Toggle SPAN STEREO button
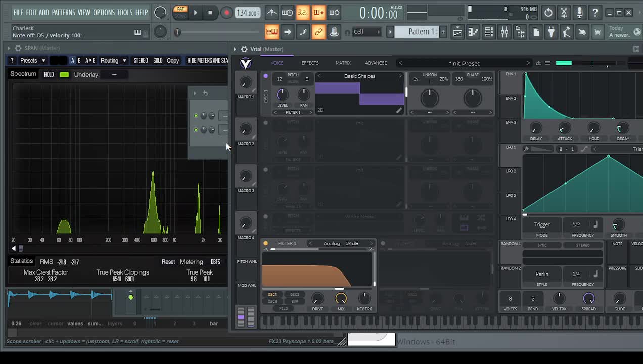 click(x=141, y=60)
